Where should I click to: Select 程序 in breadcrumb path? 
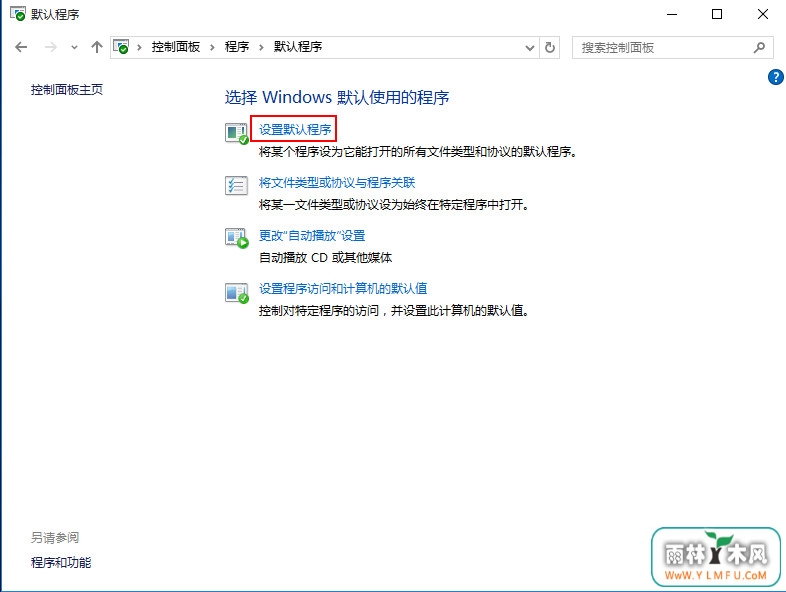click(237, 47)
